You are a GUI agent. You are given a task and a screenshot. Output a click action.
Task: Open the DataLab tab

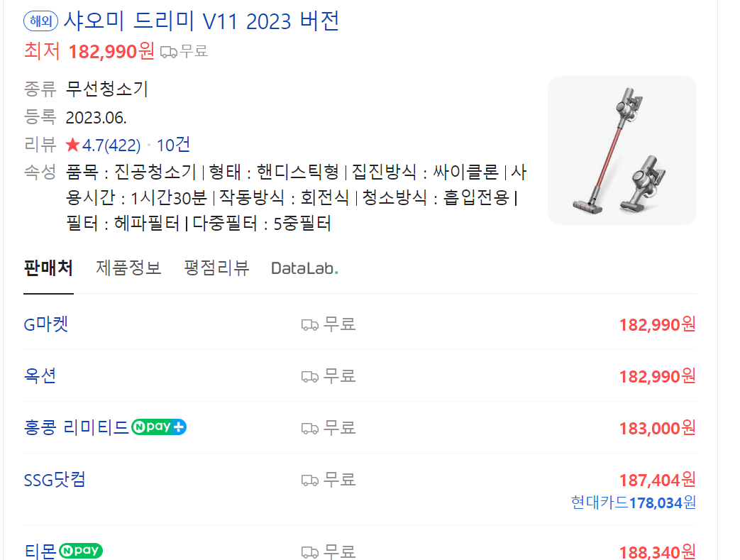(304, 269)
